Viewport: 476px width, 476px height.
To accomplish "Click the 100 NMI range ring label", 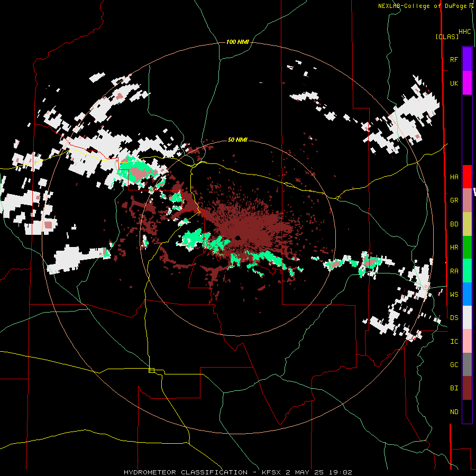I will (x=237, y=42).
